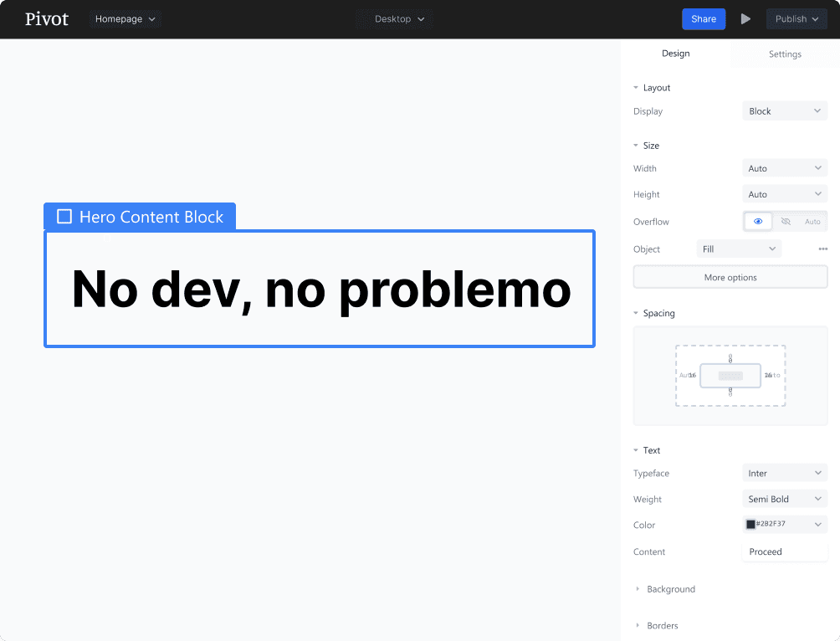This screenshot has width=840, height=641.
Task: Collapse the Text section triangle
Action: [636, 450]
